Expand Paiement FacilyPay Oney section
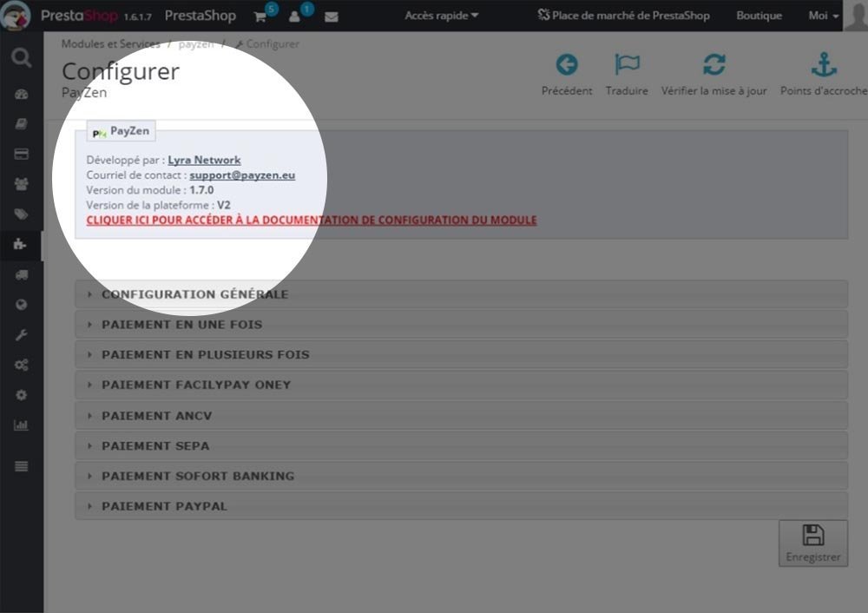The width and height of the screenshot is (868, 613). (461, 385)
